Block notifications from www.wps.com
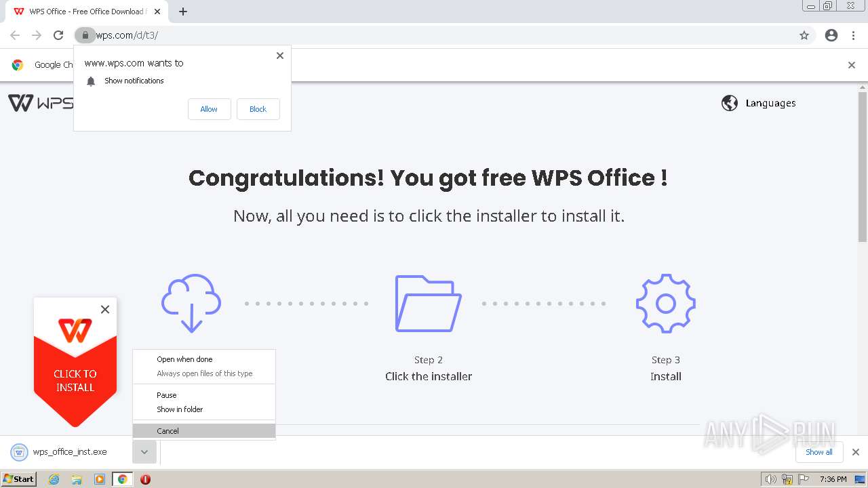 click(x=258, y=109)
